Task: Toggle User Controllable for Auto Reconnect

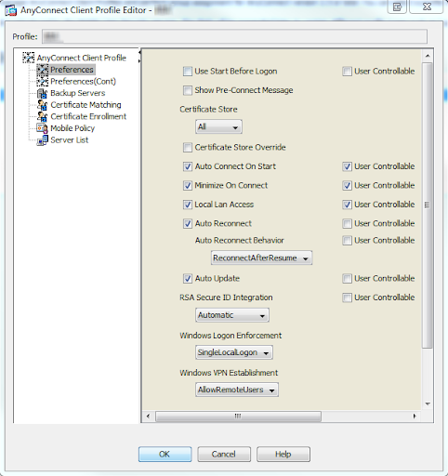Action: tap(347, 223)
